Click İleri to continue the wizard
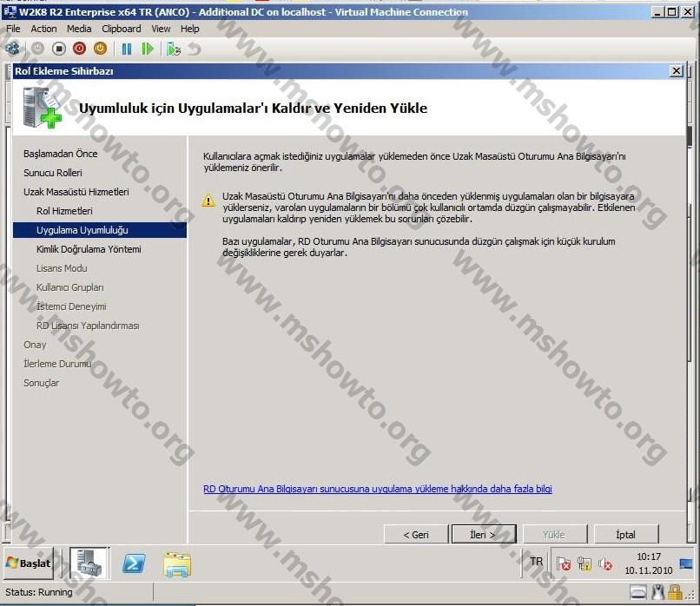700x606 pixels. (x=484, y=535)
